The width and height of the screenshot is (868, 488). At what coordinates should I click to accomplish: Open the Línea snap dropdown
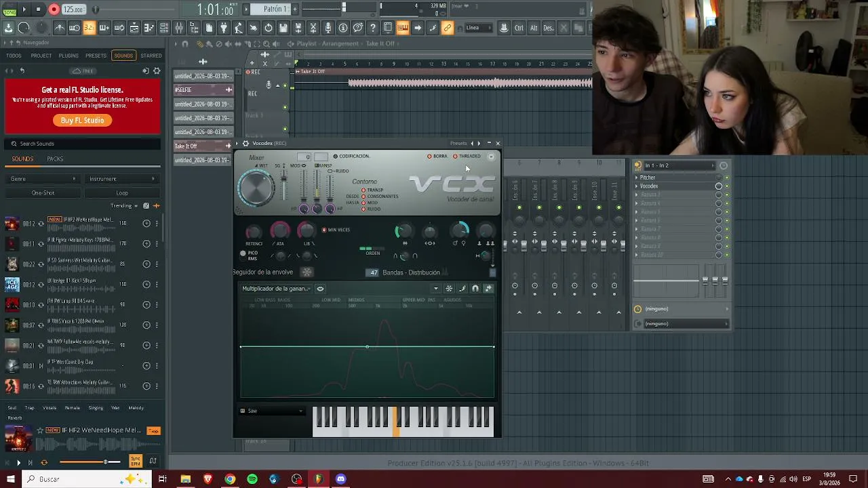[478, 28]
